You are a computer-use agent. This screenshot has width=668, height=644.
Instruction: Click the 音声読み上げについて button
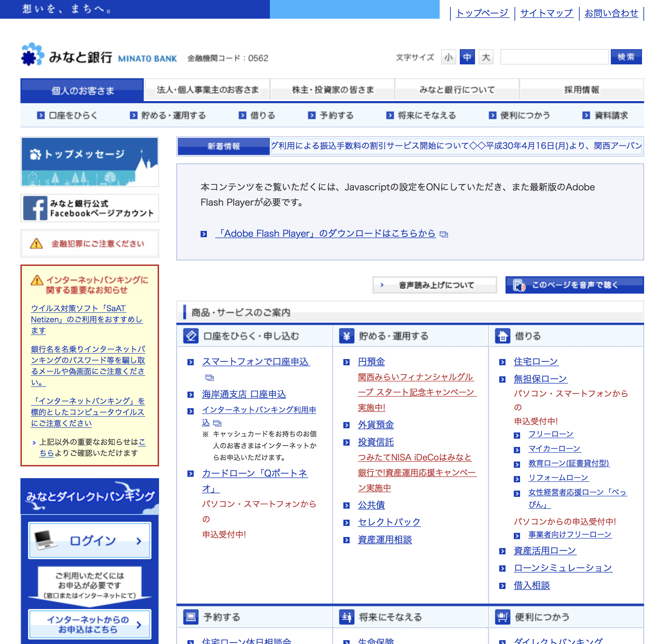(x=434, y=285)
